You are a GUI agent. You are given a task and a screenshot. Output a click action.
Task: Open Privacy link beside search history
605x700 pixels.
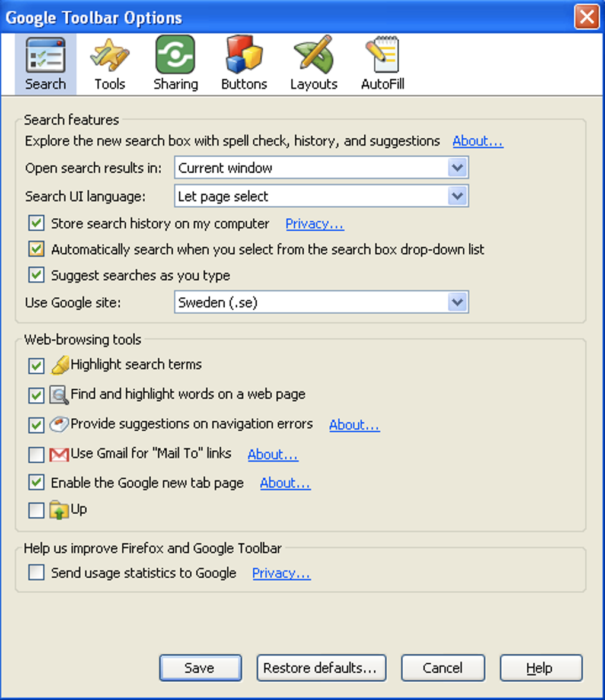pos(314,224)
